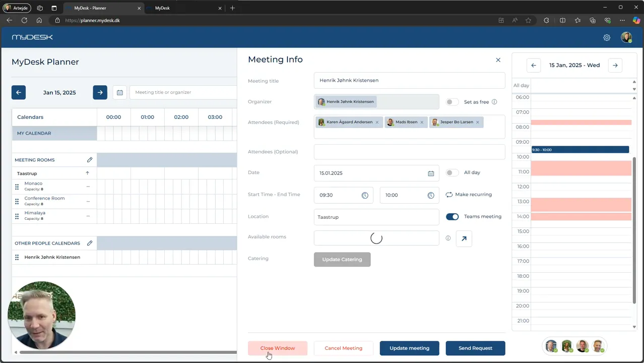Grab drag handle of Monaco room
This screenshot has height=363, width=644.
click(17, 187)
